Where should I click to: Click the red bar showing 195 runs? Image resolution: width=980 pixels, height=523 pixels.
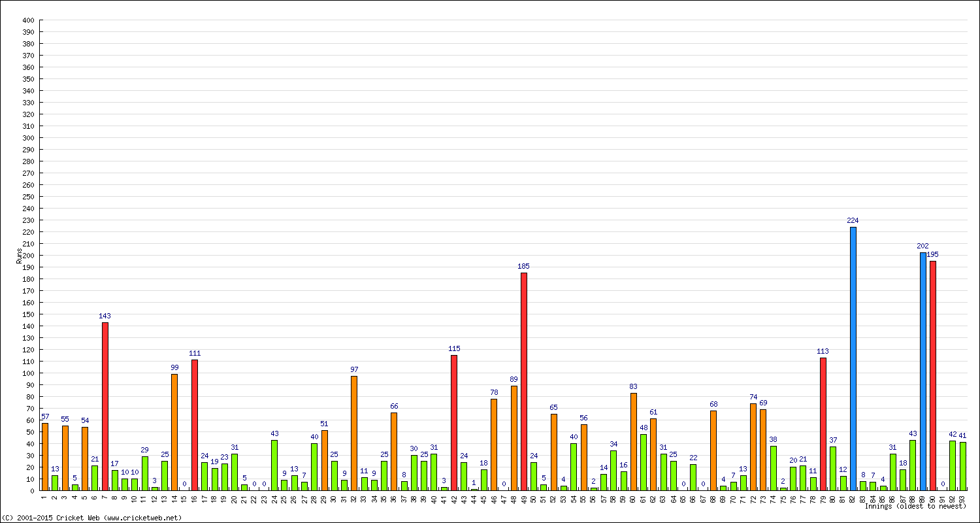tap(932, 375)
